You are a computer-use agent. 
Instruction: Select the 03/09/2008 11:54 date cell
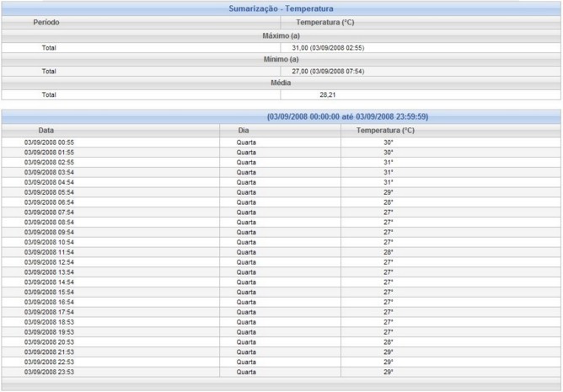pos(49,252)
